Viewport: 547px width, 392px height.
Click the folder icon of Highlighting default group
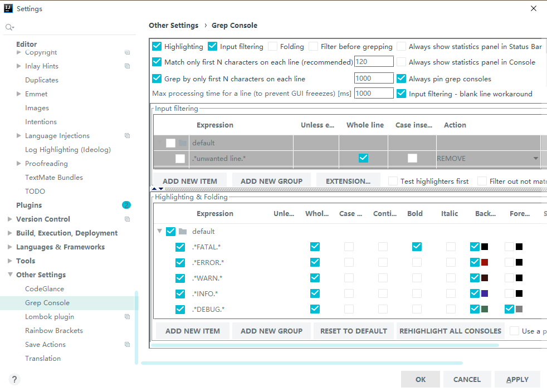coord(183,232)
